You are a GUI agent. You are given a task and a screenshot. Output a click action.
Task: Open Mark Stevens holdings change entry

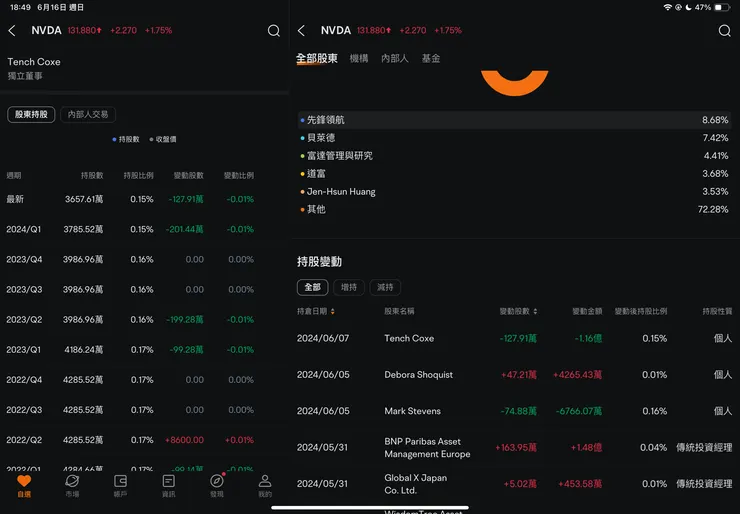pyautogui.click(x=514, y=411)
